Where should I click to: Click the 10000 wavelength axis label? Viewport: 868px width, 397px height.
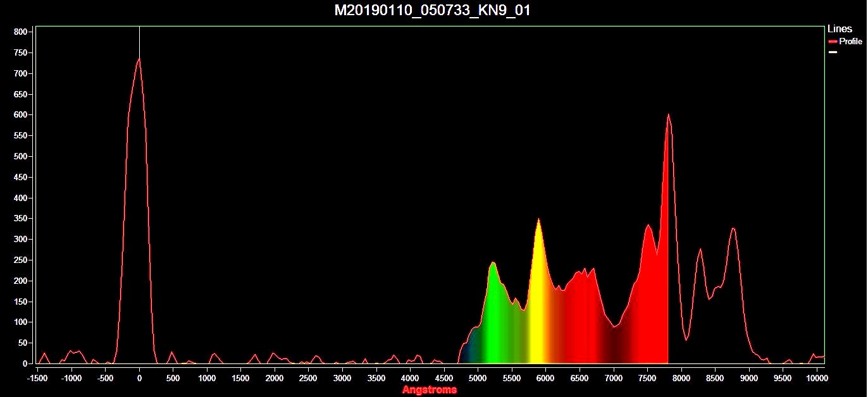pos(817,378)
